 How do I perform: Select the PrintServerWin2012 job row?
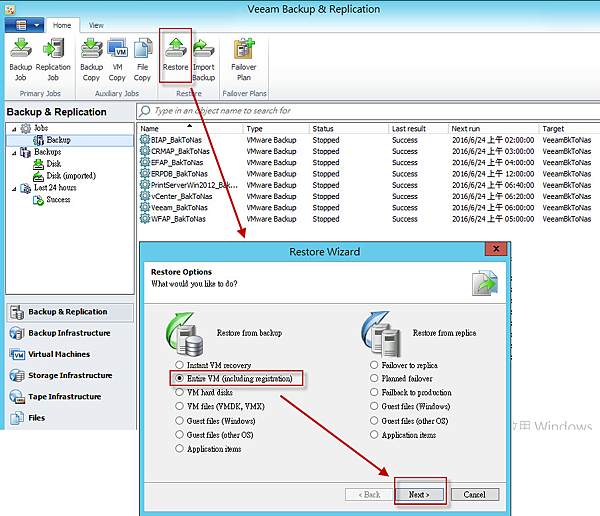[x=369, y=185]
